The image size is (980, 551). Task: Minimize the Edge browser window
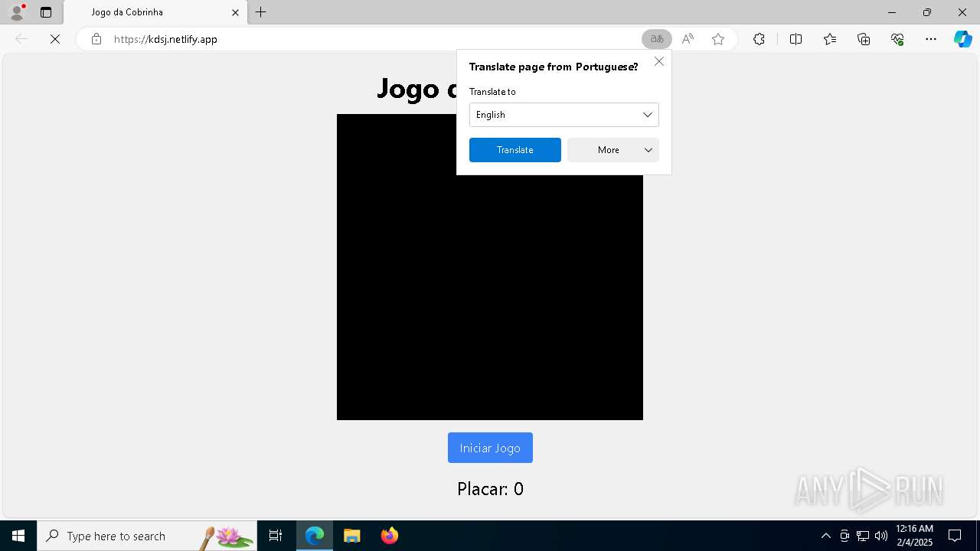point(892,12)
